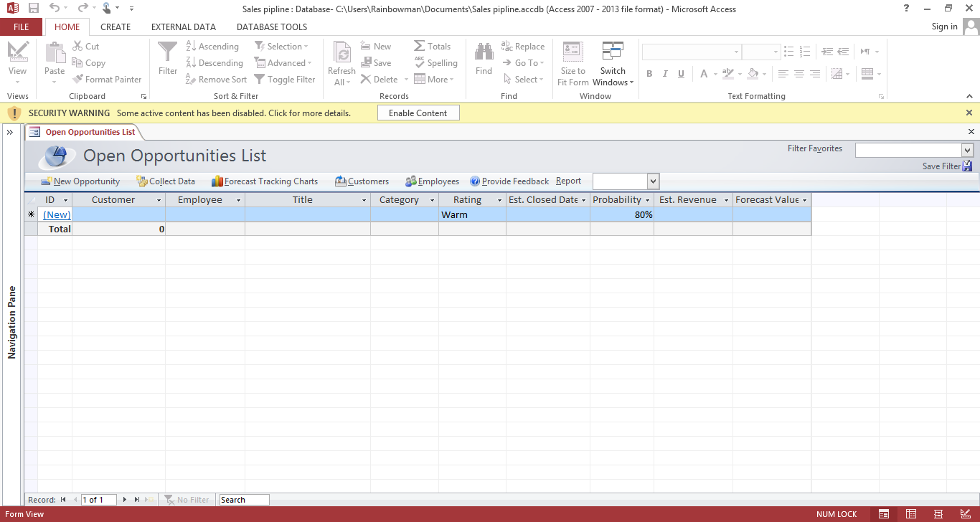Open the FILE menu

(21, 26)
